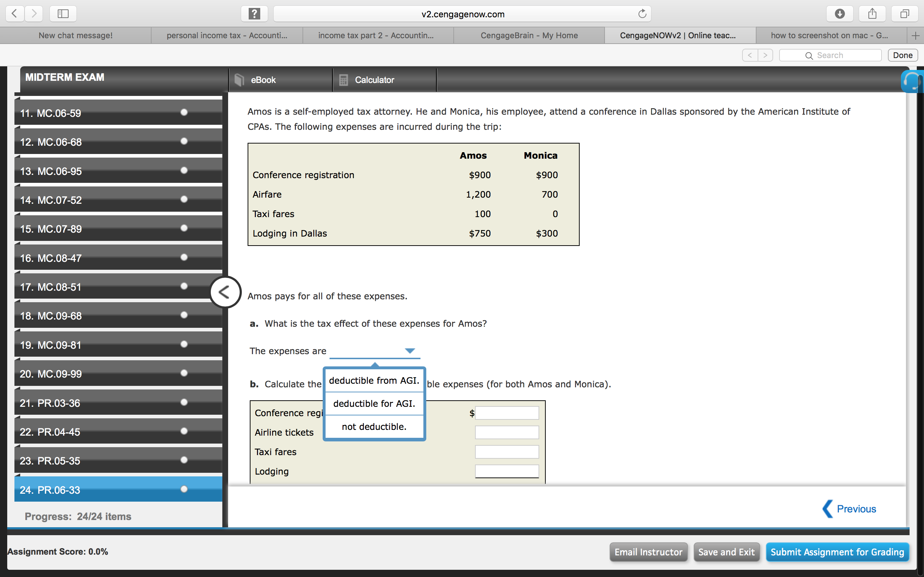Click Submit Assignment for Grading
924x577 pixels.
[837, 552]
